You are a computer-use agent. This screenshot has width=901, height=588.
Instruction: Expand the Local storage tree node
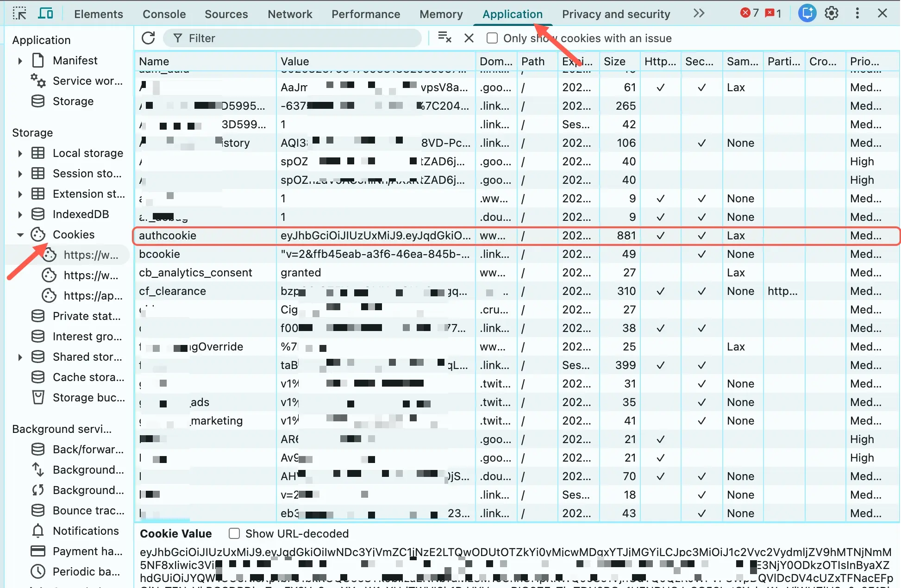coord(20,153)
